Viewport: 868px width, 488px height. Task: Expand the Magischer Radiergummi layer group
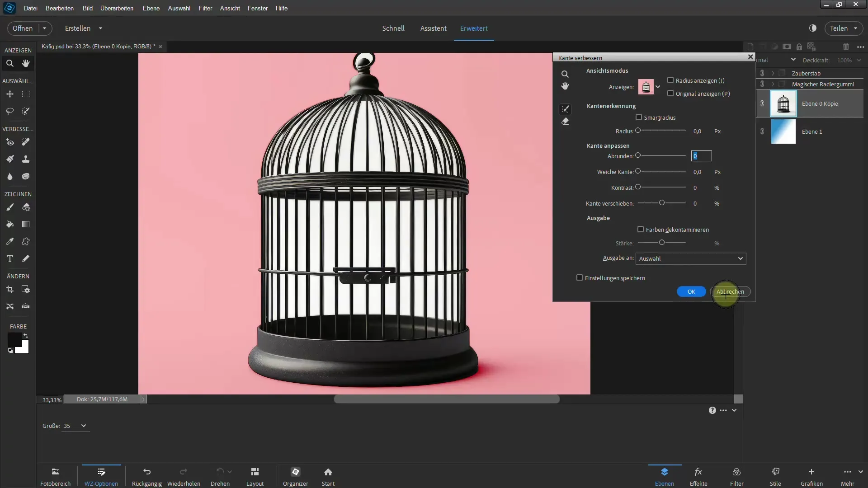(x=773, y=84)
